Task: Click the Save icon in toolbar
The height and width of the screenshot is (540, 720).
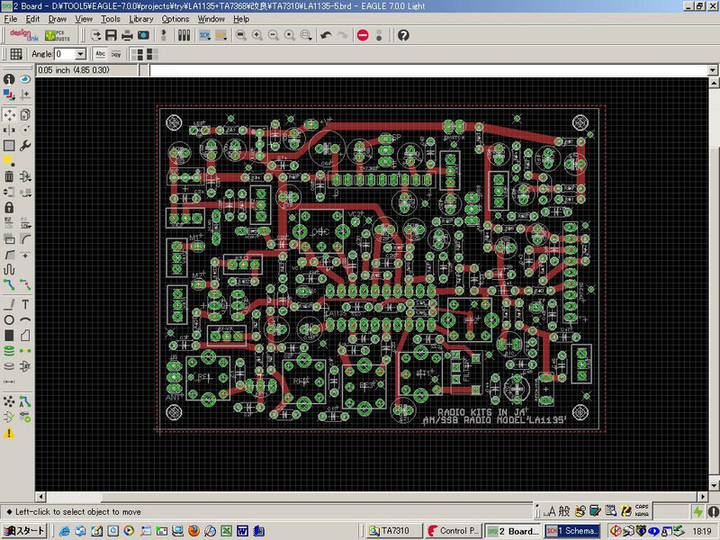Action: pyautogui.click(x=111, y=35)
